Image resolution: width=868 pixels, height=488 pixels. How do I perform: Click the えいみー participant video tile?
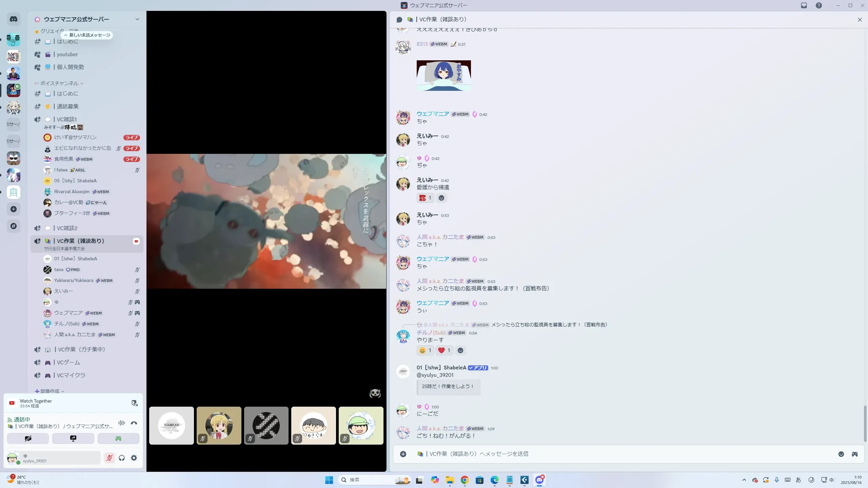point(219,426)
